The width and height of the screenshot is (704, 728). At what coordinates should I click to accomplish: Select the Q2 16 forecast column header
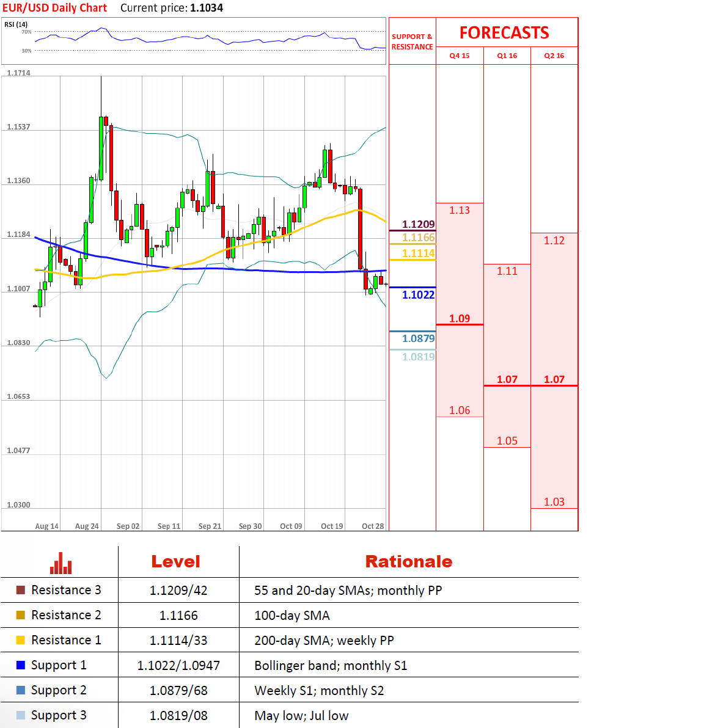554,56
